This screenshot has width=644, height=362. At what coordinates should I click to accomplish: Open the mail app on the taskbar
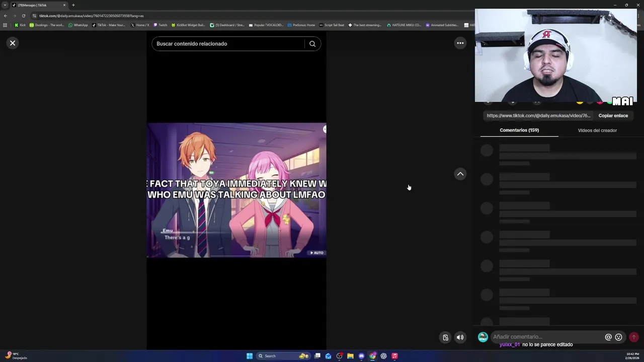(x=328, y=356)
